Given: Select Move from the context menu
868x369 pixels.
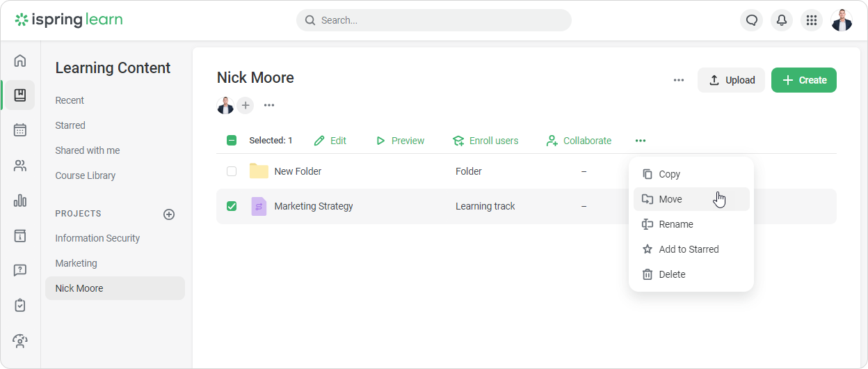Looking at the screenshot, I should pyautogui.click(x=670, y=199).
